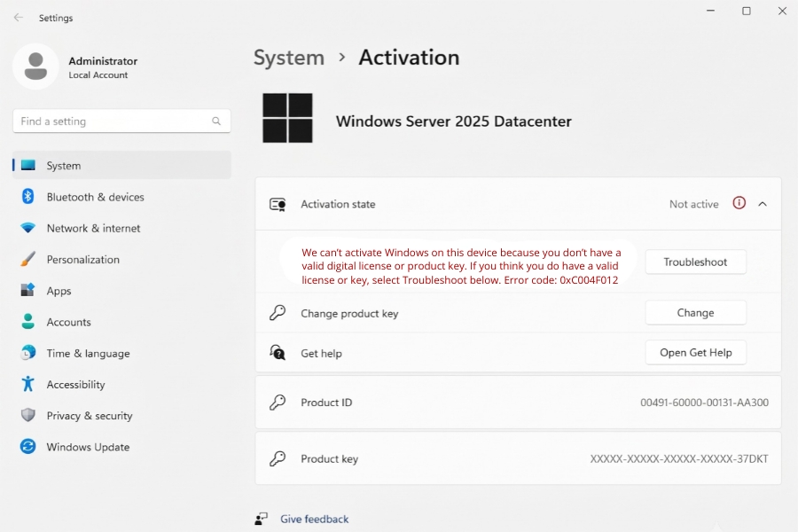Click the red info warning icon
This screenshot has width=798, height=532.
pyautogui.click(x=739, y=203)
